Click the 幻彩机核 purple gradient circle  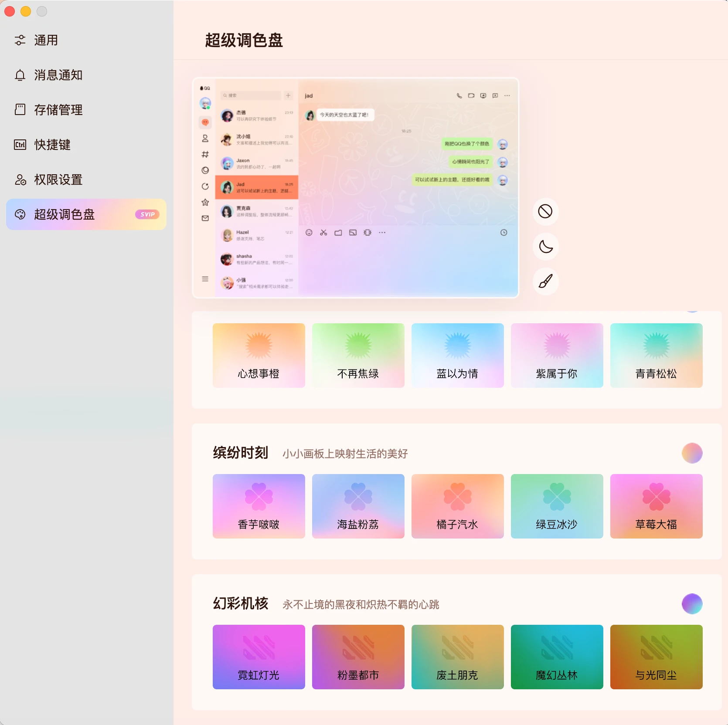(692, 604)
